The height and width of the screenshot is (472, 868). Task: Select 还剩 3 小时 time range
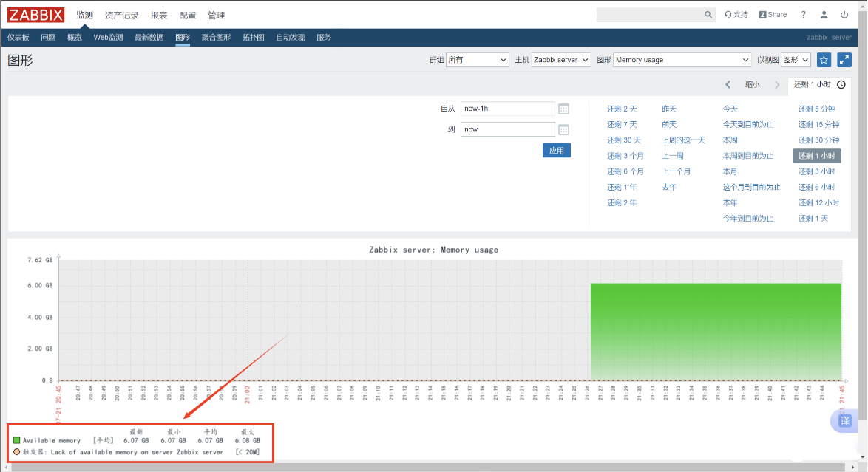click(816, 171)
